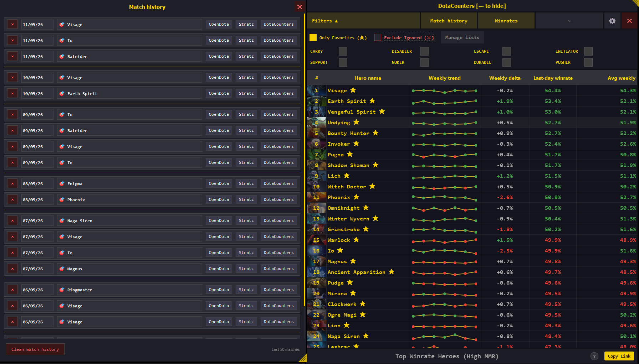Screen dimensions: 639x364
Task: Toggle favorite star for Bounty Hunter
Action: pos(375,133)
